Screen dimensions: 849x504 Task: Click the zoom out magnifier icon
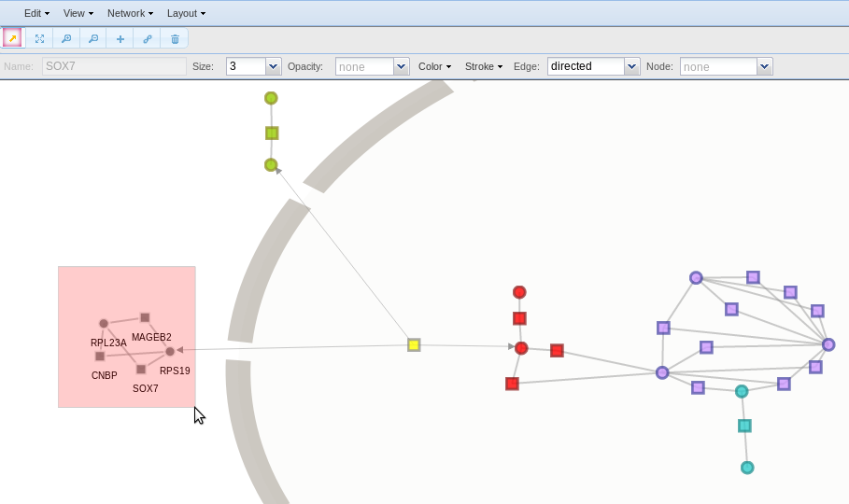93,38
